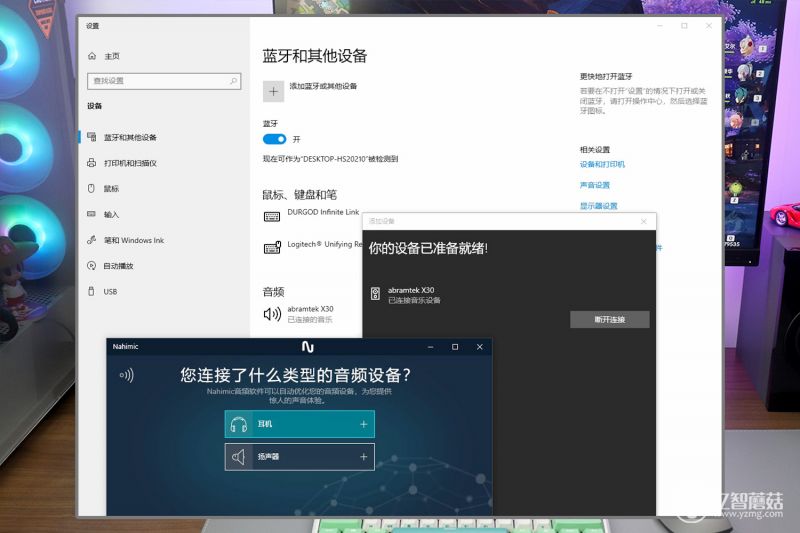
Task: Click the USB icon in the sidebar
Action: coord(91,291)
